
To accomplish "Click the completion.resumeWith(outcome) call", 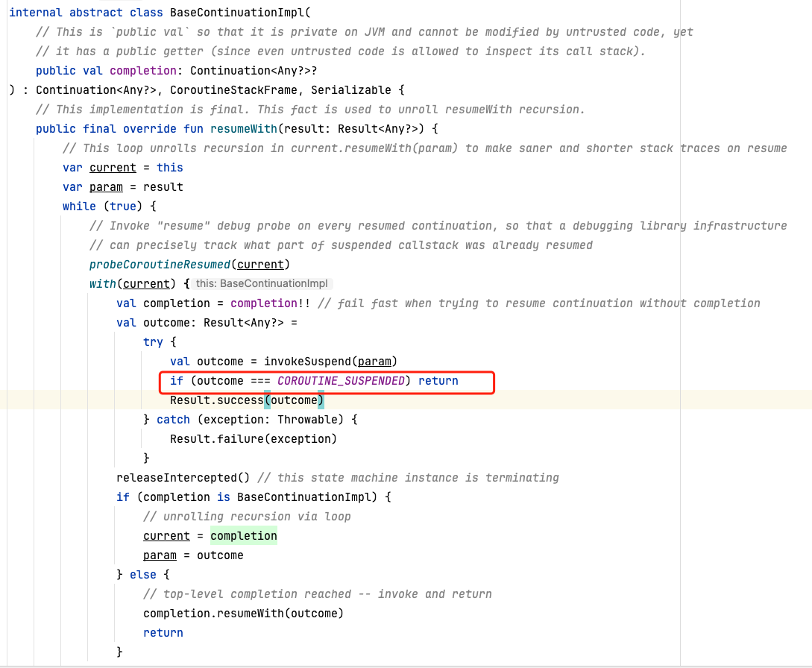I will click(243, 614).
